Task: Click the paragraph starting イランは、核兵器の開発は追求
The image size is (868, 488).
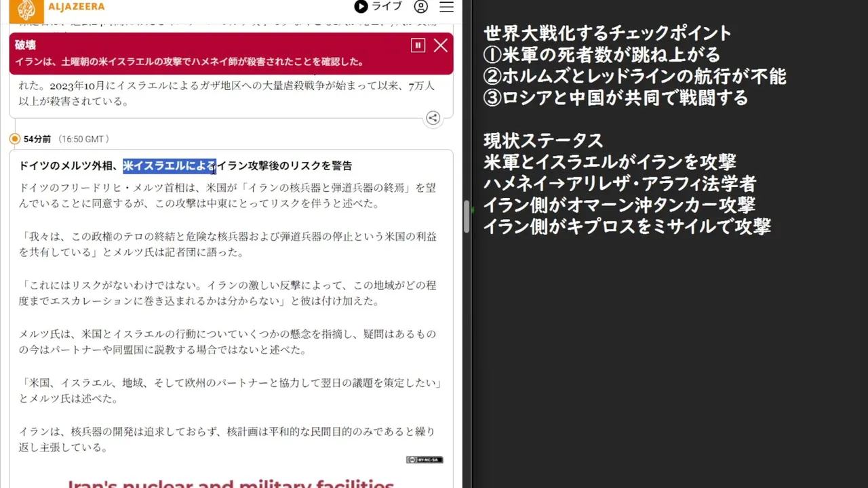Action: (227, 439)
